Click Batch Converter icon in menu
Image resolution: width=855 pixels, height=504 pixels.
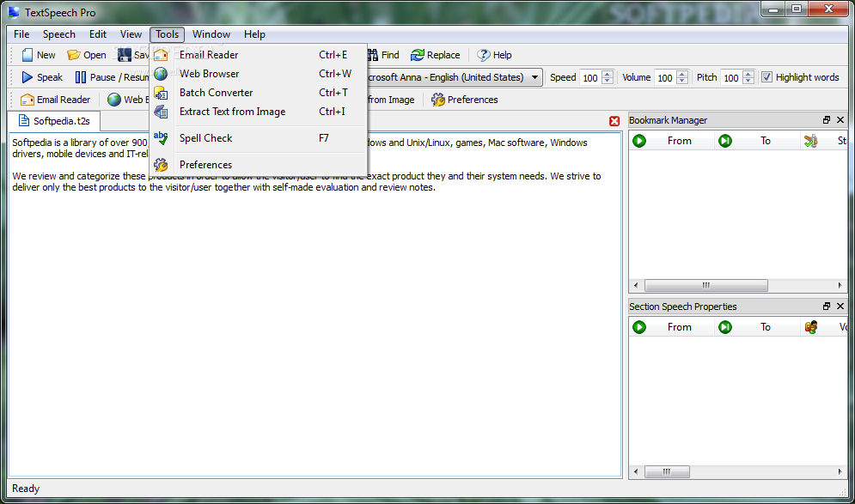[x=161, y=93]
